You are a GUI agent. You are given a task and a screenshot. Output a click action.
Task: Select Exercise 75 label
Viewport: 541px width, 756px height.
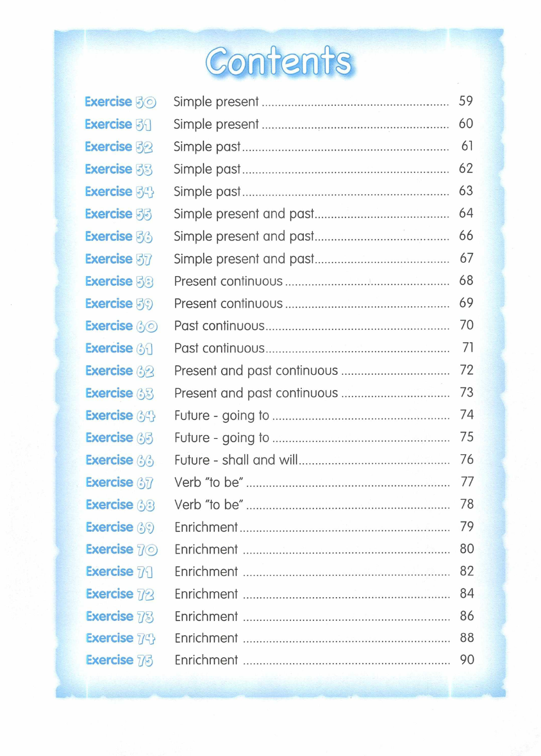click(x=120, y=660)
